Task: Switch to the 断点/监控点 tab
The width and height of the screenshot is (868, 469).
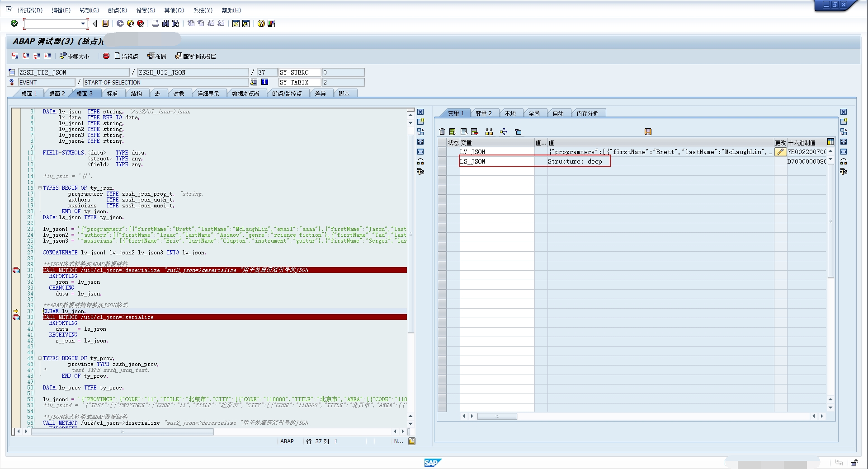Action: click(x=287, y=94)
